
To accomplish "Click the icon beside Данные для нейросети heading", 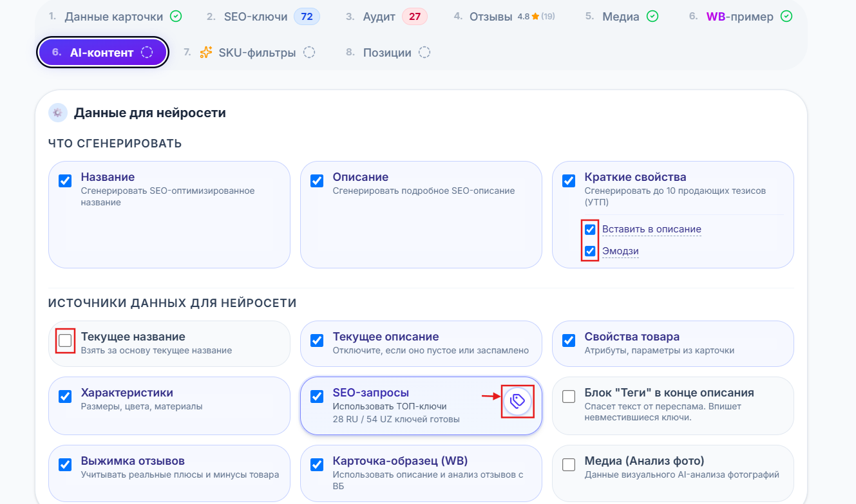I will 57,113.
